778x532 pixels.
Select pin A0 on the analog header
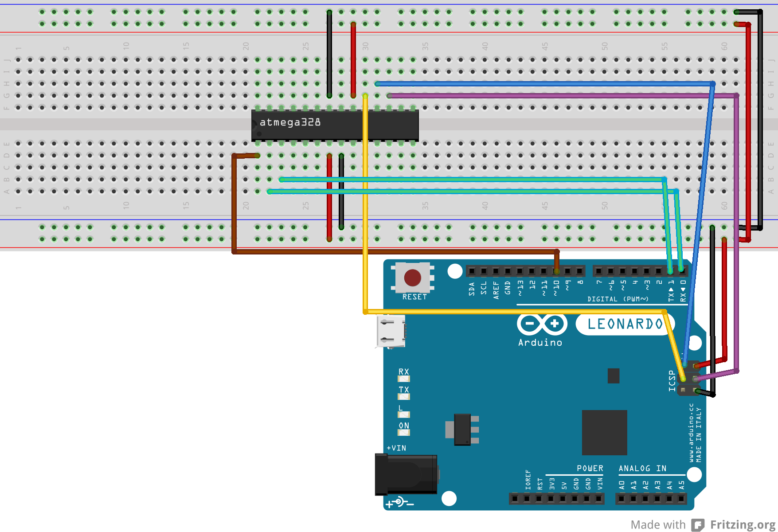[621, 499]
